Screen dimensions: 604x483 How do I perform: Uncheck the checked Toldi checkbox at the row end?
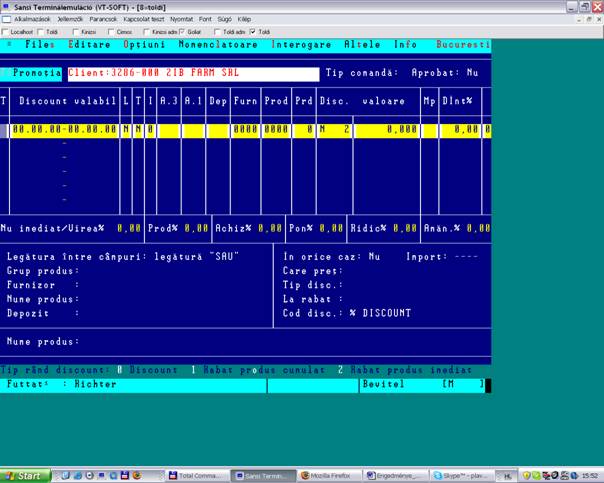[x=253, y=32]
